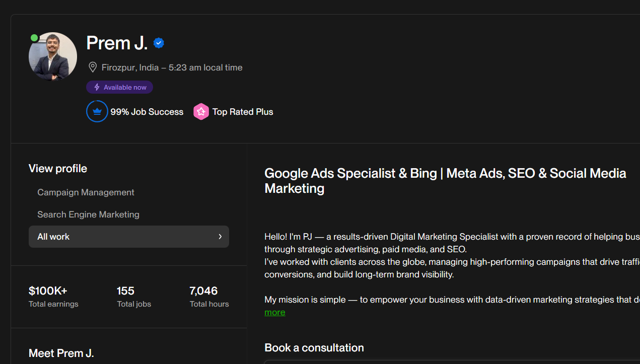
Task: Open Prem J.'s profile photo
Action: coord(53,56)
